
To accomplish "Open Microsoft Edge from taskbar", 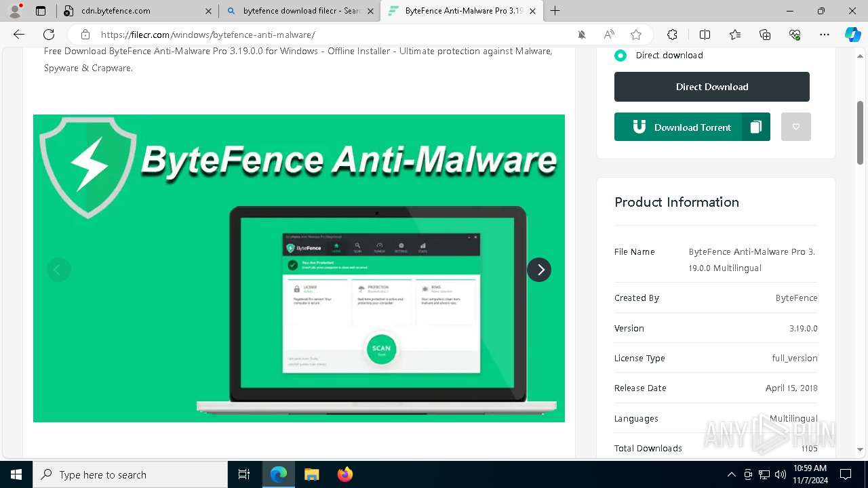I will (x=279, y=474).
